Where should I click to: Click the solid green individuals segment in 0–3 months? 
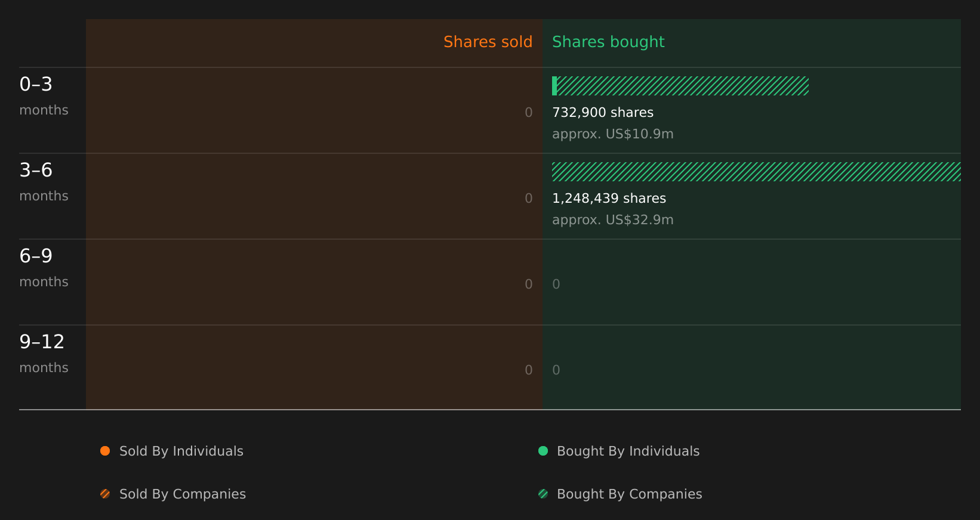pyautogui.click(x=554, y=86)
